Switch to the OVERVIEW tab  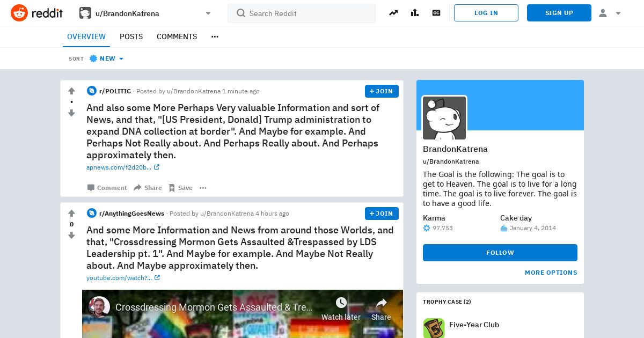tap(86, 36)
